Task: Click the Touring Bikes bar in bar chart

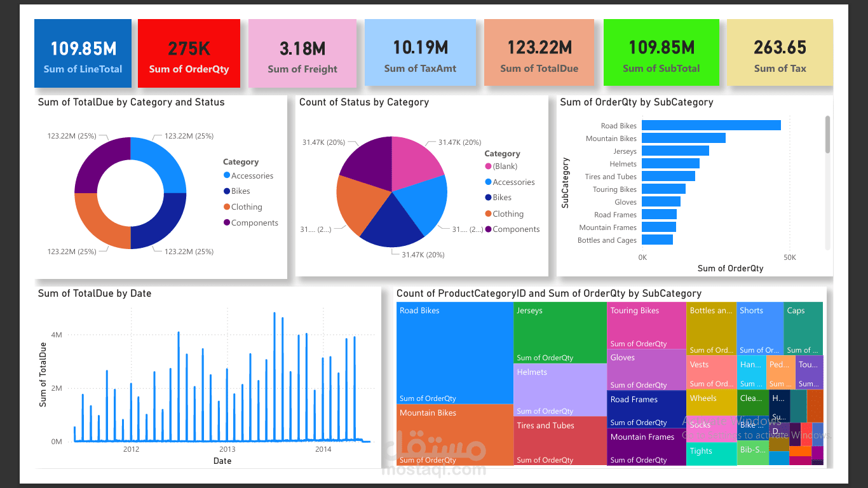Action: point(663,189)
